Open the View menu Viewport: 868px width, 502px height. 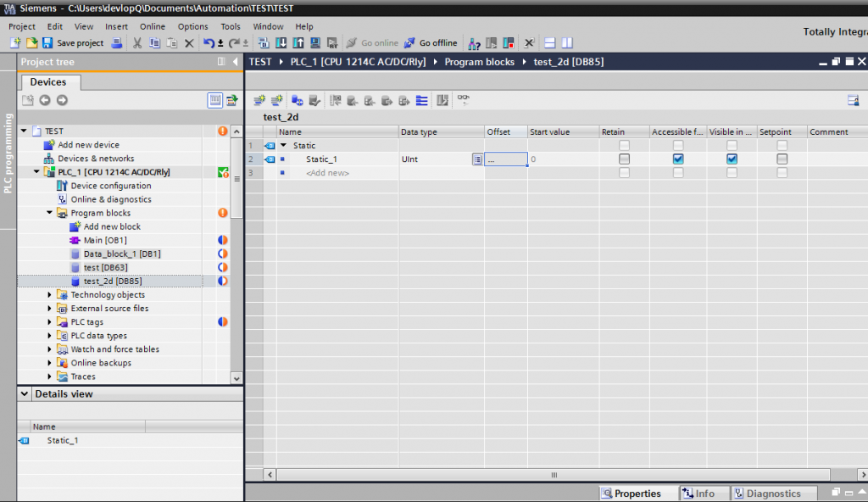[x=84, y=26]
